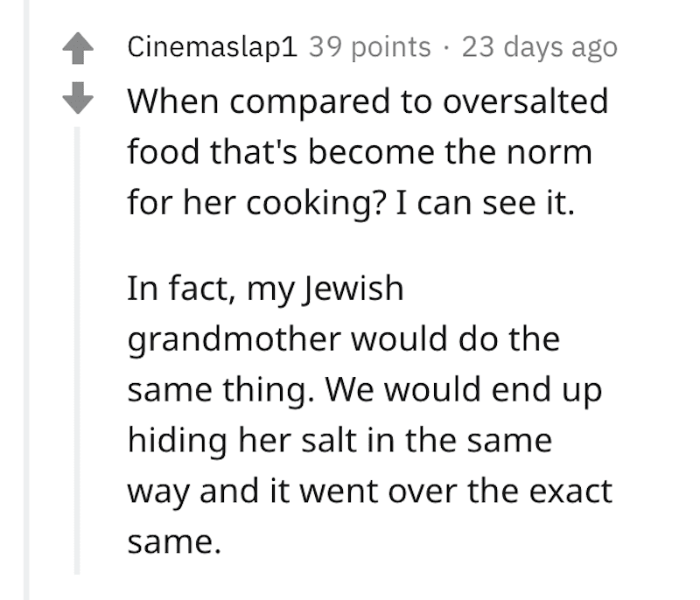Screen dimensions: 700x600
Task: Click the line 'hiding her salt in the same'
Action: tap(339, 441)
